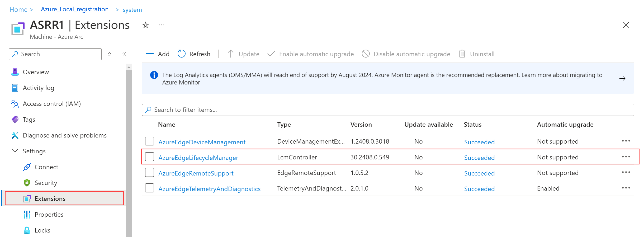Viewport: 644px width, 237px height.
Task: Open row menu for AzureEdgeLifecycleManager
Action: 626,157
